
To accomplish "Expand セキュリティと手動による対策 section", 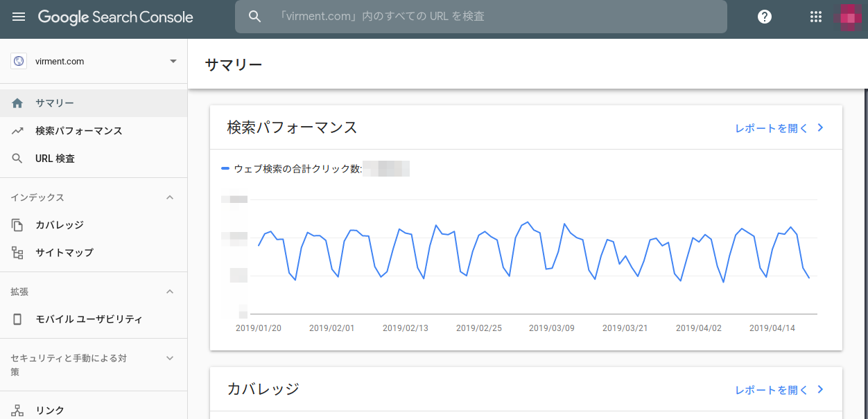I will pyautogui.click(x=170, y=358).
